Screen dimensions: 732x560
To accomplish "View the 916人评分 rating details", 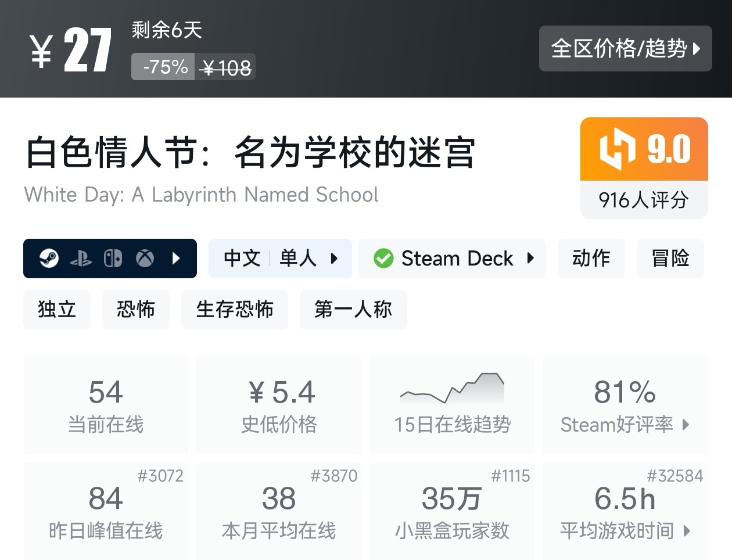I will pyautogui.click(x=644, y=200).
